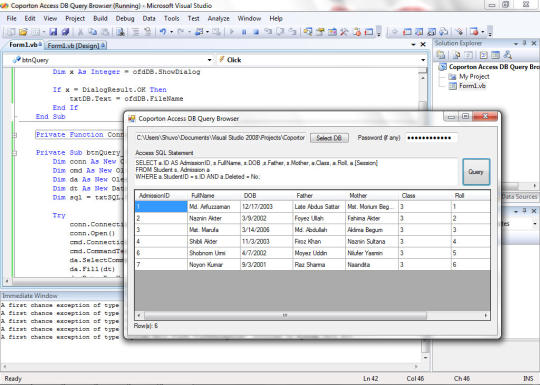Image resolution: width=540 pixels, height=385 pixels.
Task: Open the Debug menu
Action: (x=125, y=18)
